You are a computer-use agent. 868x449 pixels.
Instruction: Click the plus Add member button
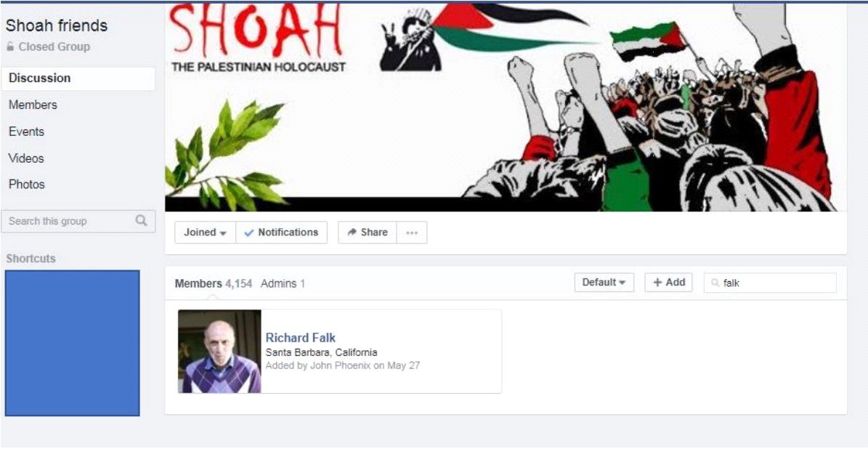[669, 283]
